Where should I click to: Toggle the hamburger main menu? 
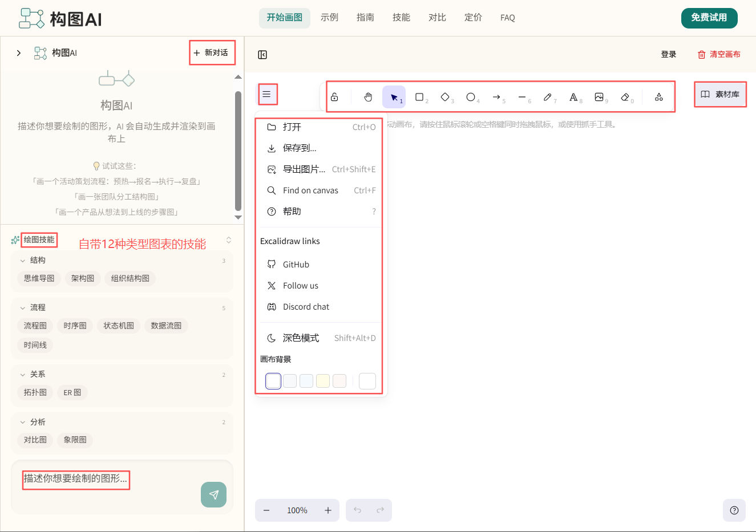click(266, 94)
